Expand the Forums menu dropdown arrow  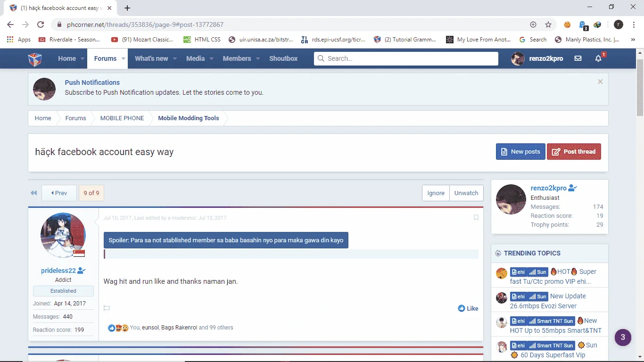(124, 59)
